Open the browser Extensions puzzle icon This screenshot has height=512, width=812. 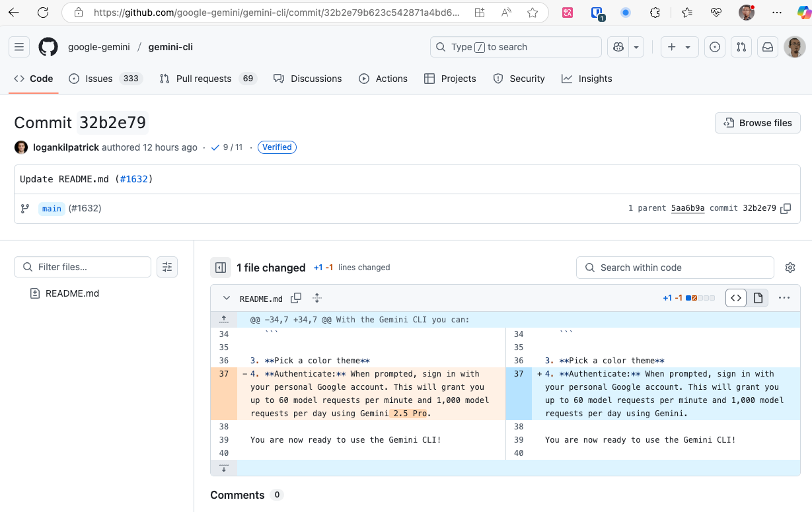pyautogui.click(x=655, y=13)
